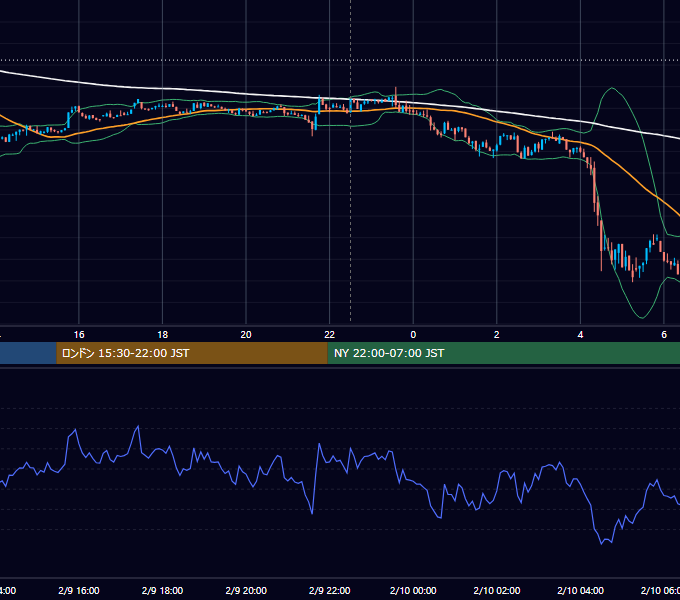Click the oscillator trough just before 22:00
680x600 pixels.
point(312,513)
